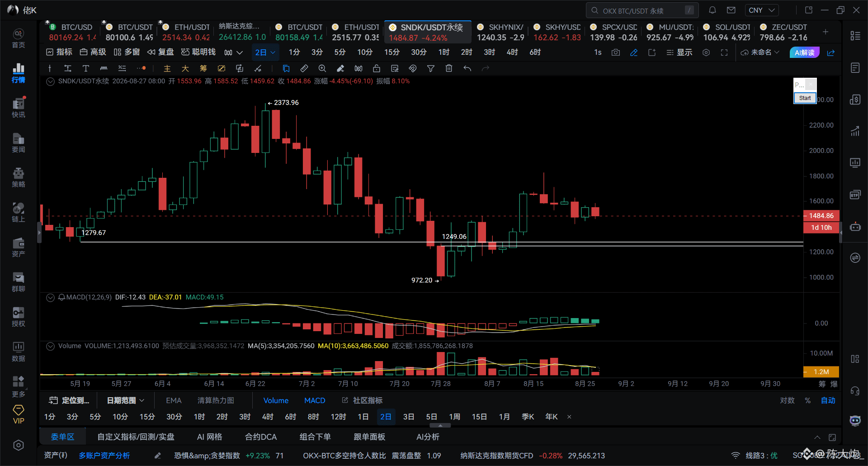This screenshot has width=868, height=466.
Task: Click the filter funnel icon
Action: 431,68
